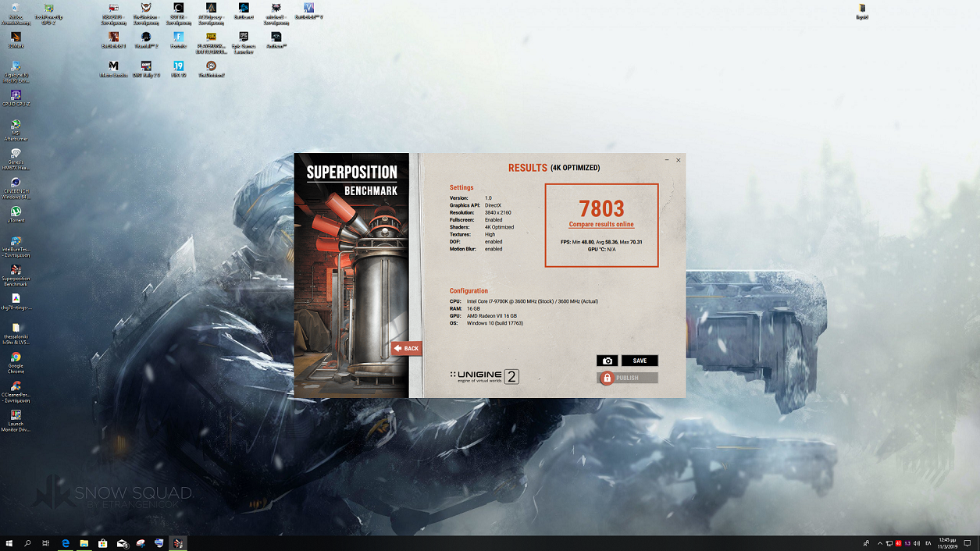
Task: Open the taskbar clock and date
Action: 946,543
